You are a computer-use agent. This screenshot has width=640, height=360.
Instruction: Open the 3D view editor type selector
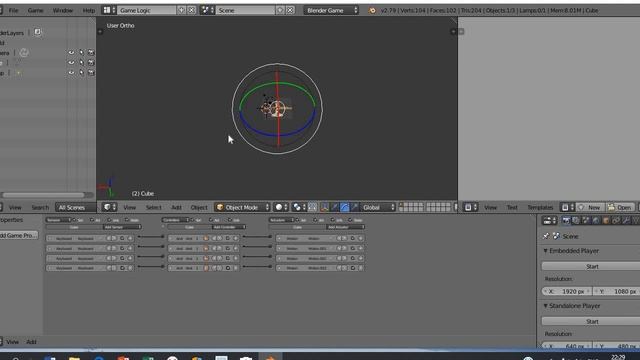(x=109, y=207)
